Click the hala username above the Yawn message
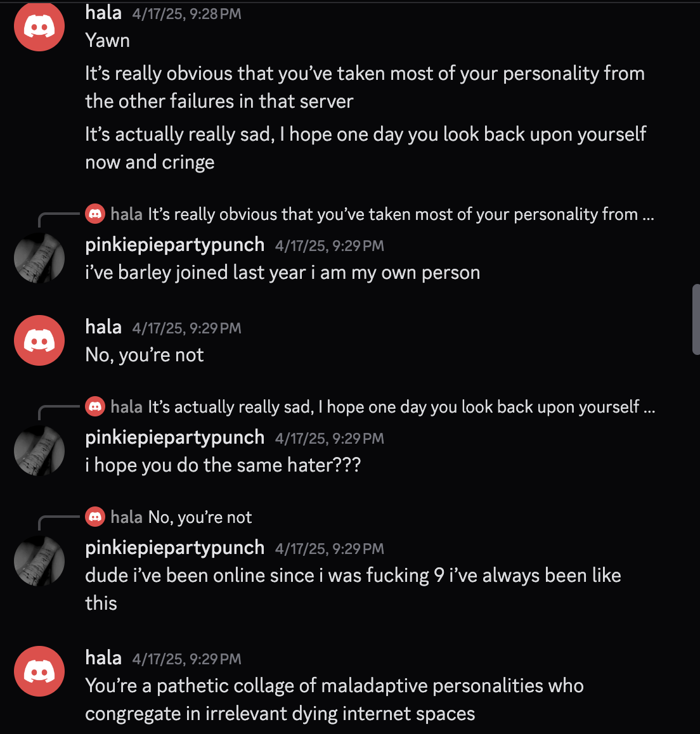700x734 pixels. click(x=103, y=13)
